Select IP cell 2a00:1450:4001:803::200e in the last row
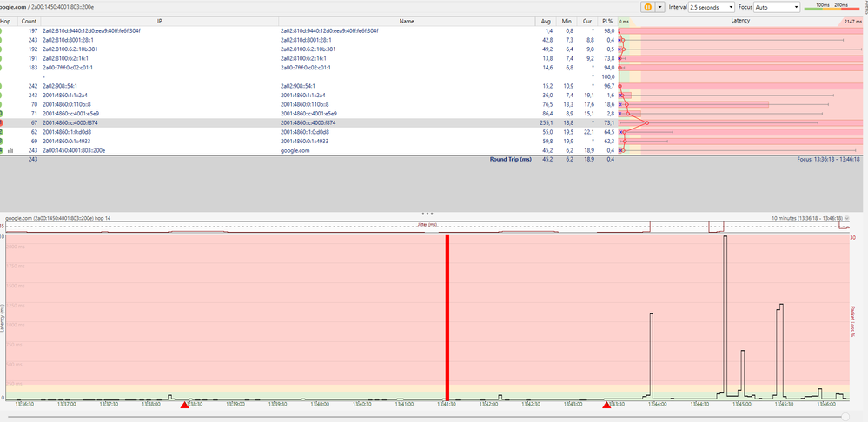Screen dimensions: 868x422 tap(74, 150)
